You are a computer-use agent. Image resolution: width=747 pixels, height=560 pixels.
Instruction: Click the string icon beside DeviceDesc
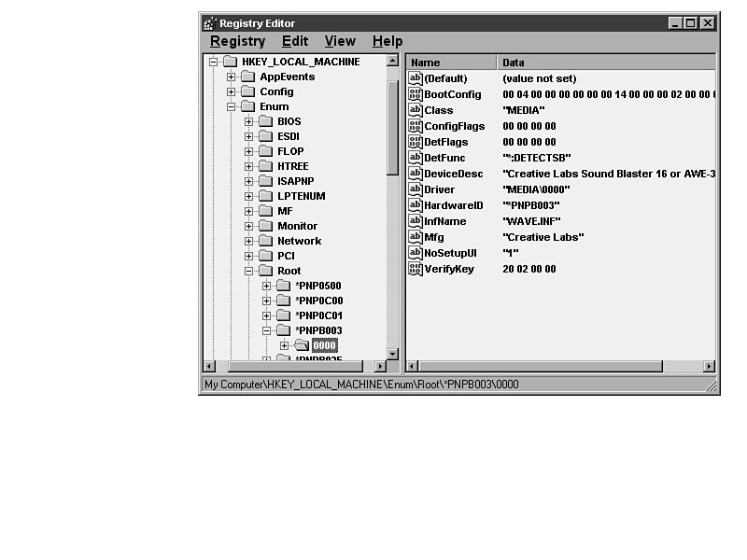[x=416, y=174]
